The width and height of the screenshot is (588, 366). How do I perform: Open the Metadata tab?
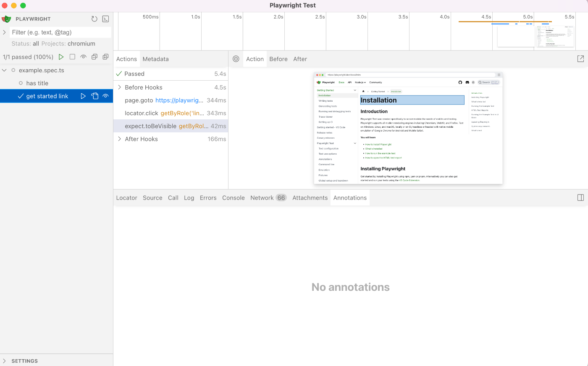coord(155,59)
